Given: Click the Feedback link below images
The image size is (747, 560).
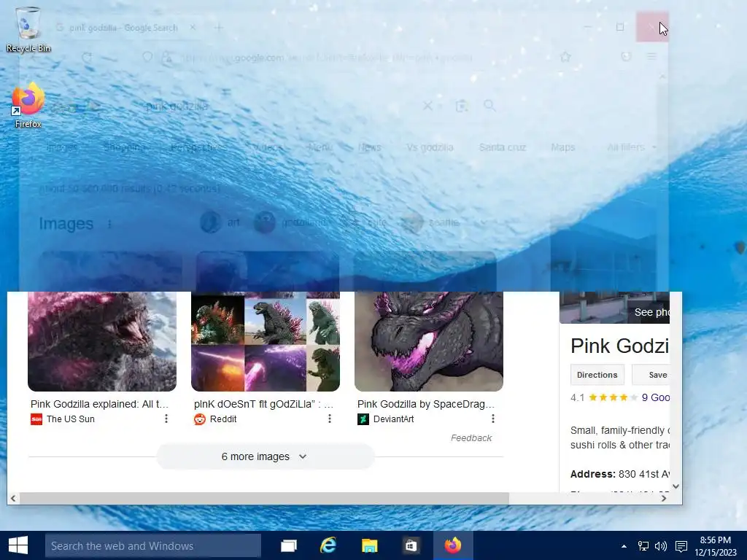Looking at the screenshot, I should pyautogui.click(x=471, y=437).
